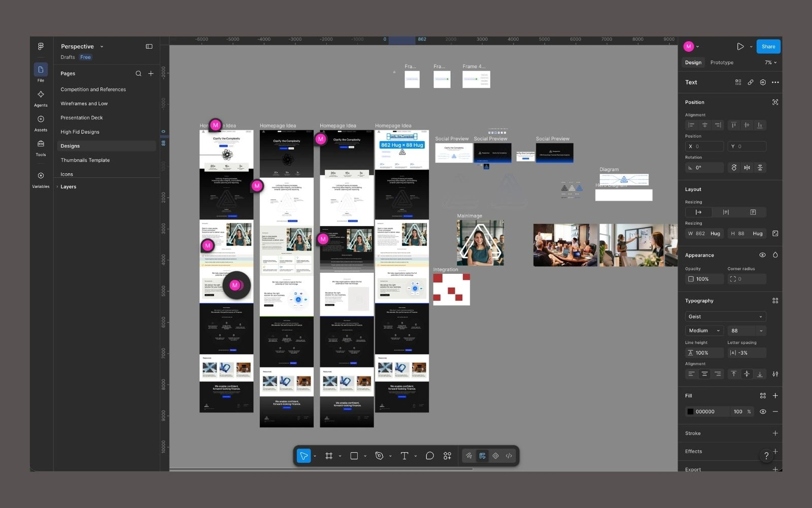Select the Pen tool in bottom toolbar
The height and width of the screenshot is (508, 812).
pyautogui.click(x=379, y=456)
